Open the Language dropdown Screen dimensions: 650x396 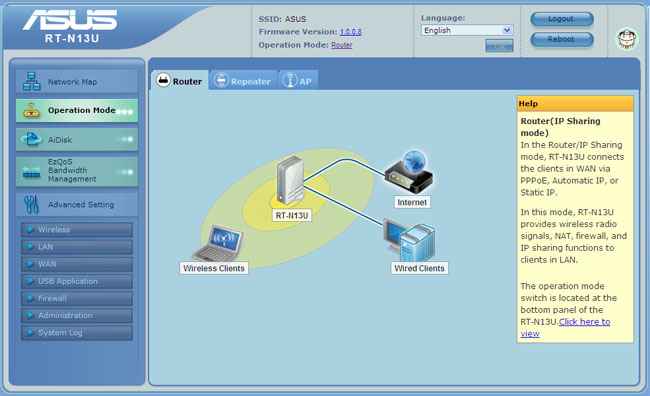click(467, 30)
